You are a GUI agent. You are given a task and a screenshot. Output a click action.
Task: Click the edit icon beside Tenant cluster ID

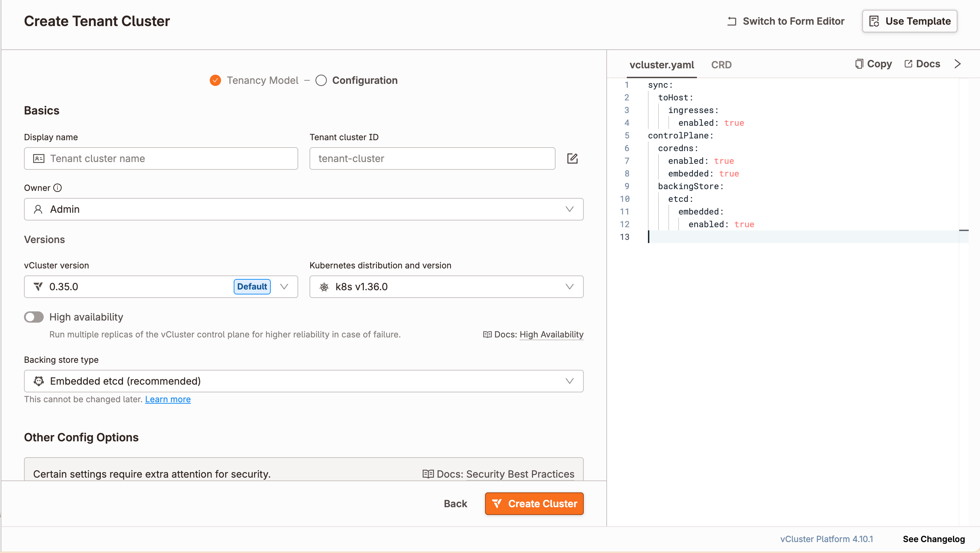(572, 159)
